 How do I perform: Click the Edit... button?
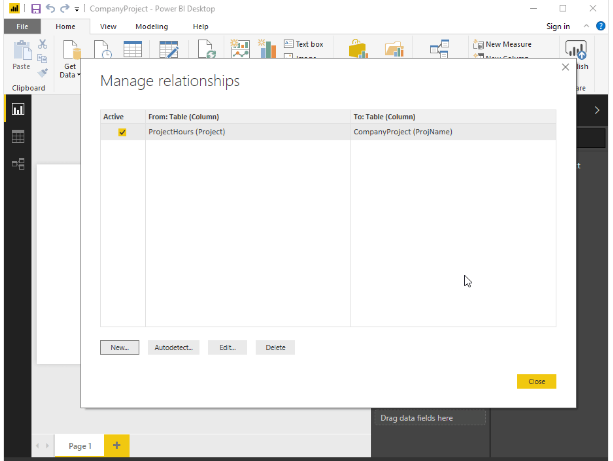tap(227, 347)
